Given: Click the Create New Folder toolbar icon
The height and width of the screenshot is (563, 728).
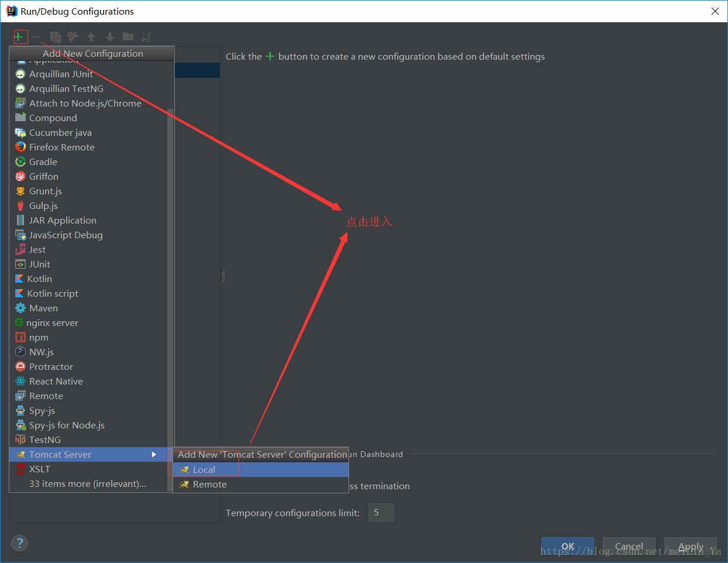Looking at the screenshot, I should coord(128,37).
